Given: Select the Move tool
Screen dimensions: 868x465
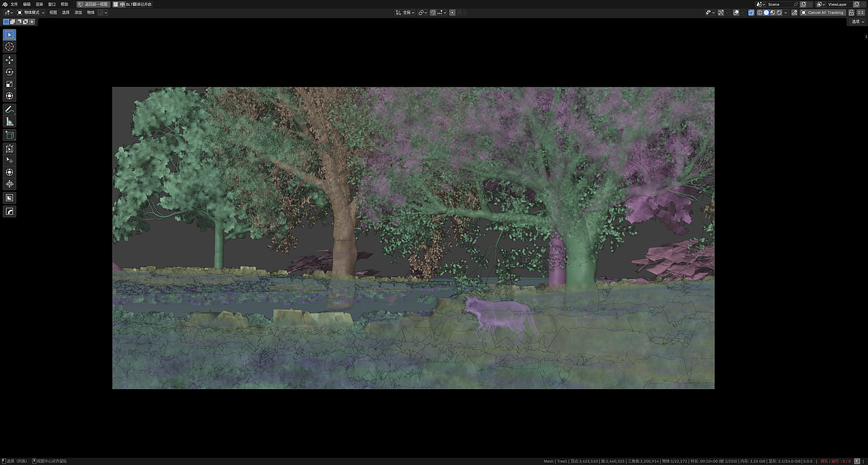Looking at the screenshot, I should tap(9, 60).
